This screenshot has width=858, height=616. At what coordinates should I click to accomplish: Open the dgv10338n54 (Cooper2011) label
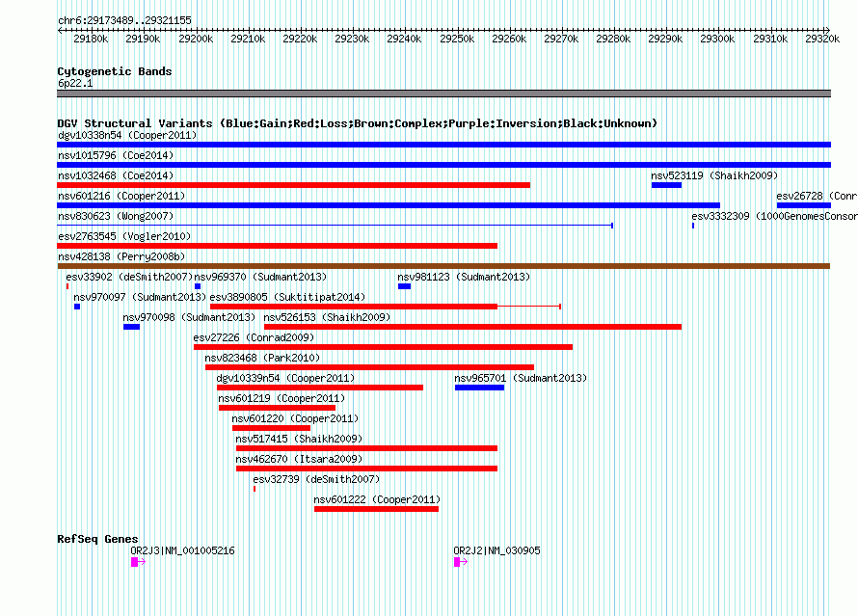click(x=127, y=135)
